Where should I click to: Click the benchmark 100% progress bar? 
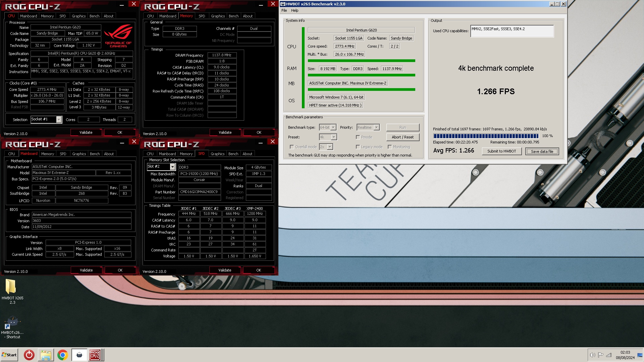(x=486, y=136)
